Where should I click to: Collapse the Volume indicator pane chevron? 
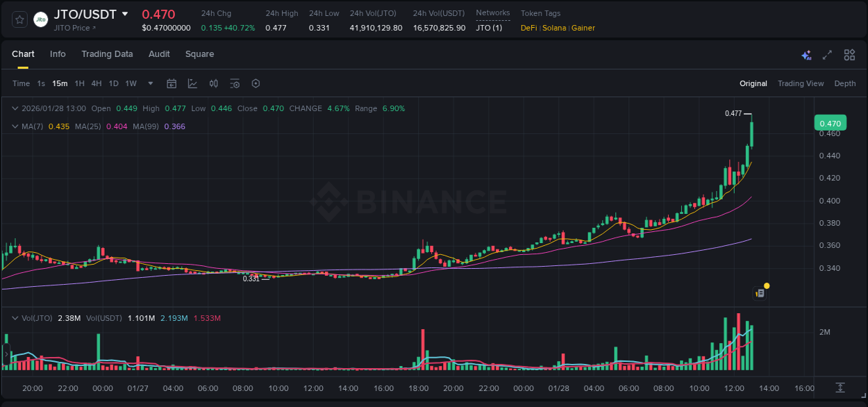15,318
